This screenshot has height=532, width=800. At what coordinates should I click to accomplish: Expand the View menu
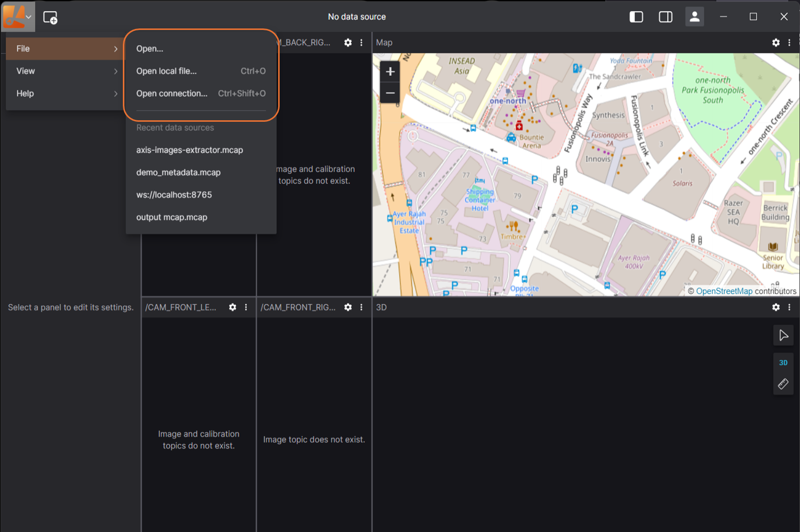pyautogui.click(x=65, y=71)
